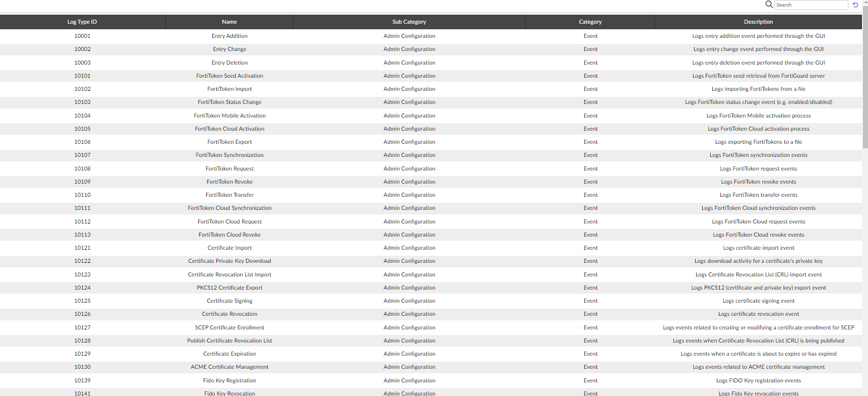The height and width of the screenshot is (396, 868).
Task: Select FortiToken Revoke name cell
Action: 229,182
